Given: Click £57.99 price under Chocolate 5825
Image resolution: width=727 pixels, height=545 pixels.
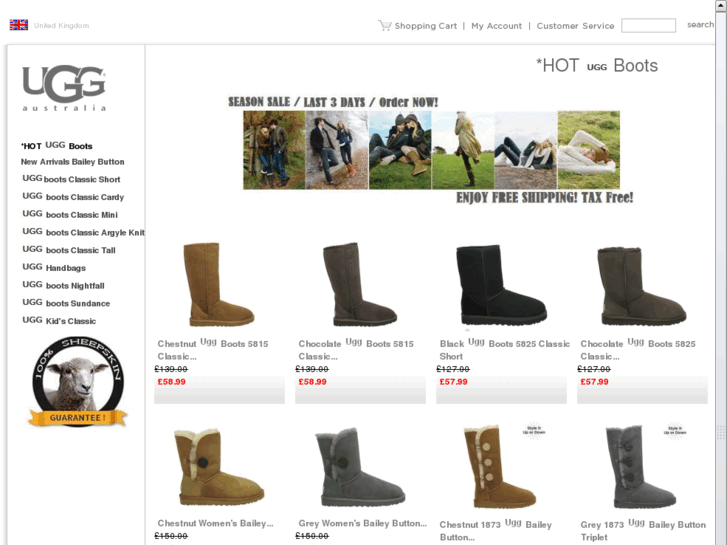Looking at the screenshot, I should pyautogui.click(x=594, y=382).
